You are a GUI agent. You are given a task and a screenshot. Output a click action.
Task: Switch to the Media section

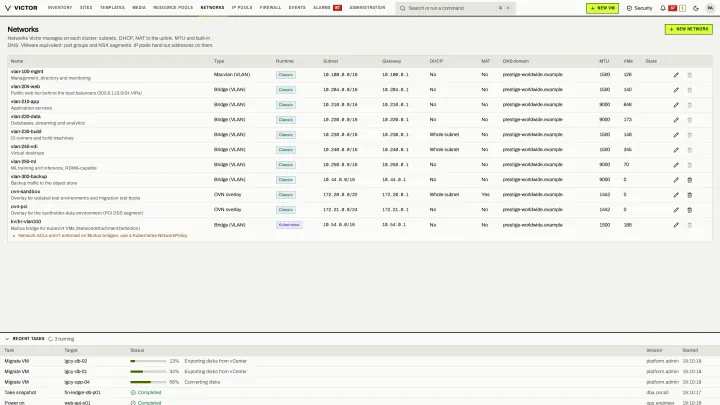[139, 8]
